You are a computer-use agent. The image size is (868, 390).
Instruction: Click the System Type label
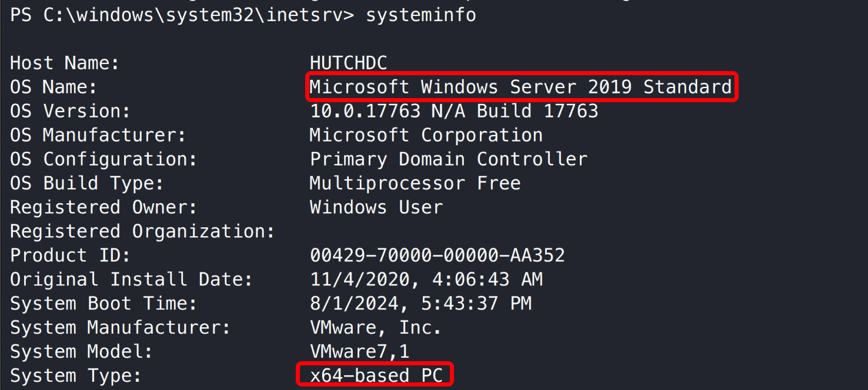click(x=76, y=376)
